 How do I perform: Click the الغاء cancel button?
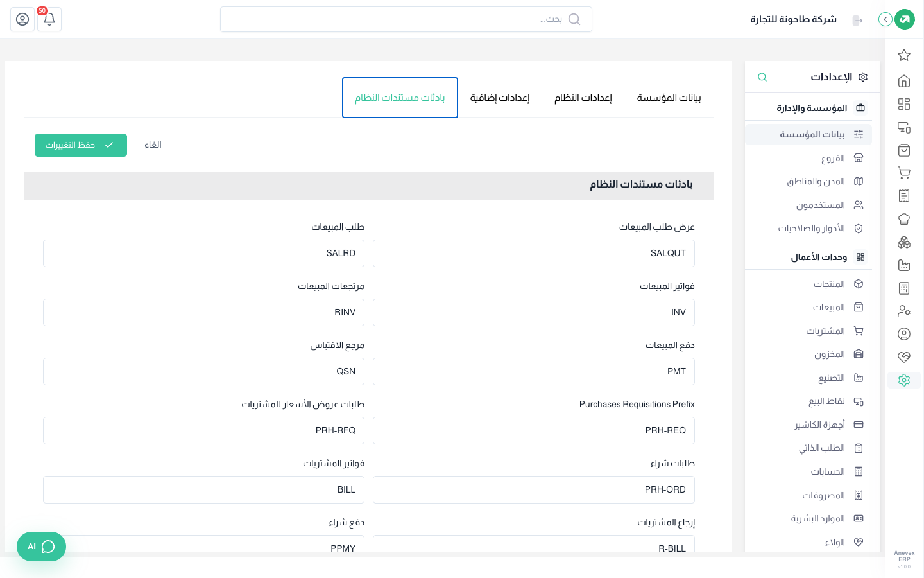coord(153,145)
